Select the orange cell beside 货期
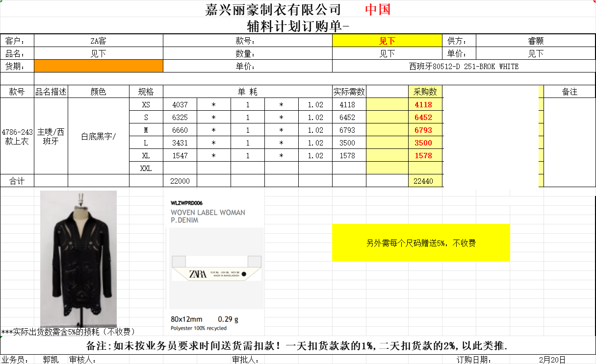Viewport: 596px width, 364px height. (98, 66)
